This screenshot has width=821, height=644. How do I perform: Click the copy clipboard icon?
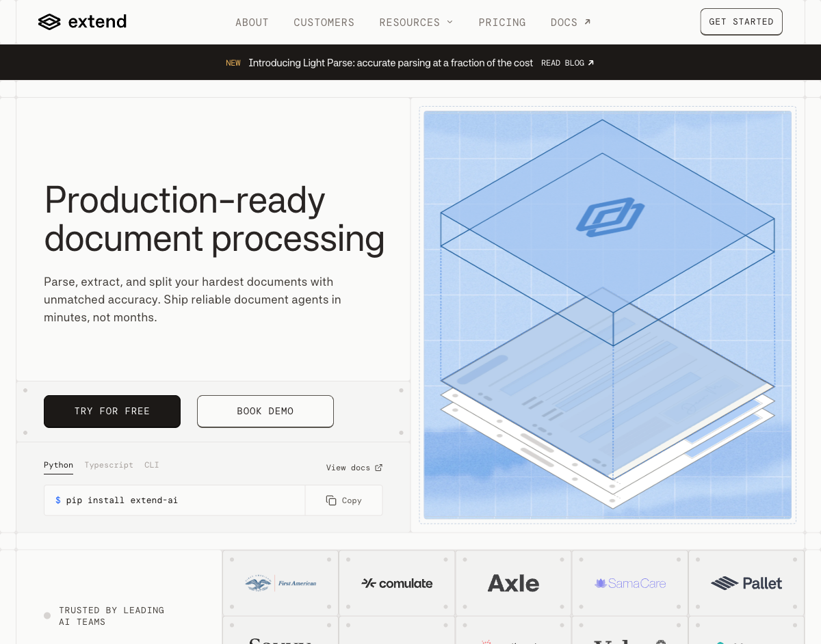point(331,500)
